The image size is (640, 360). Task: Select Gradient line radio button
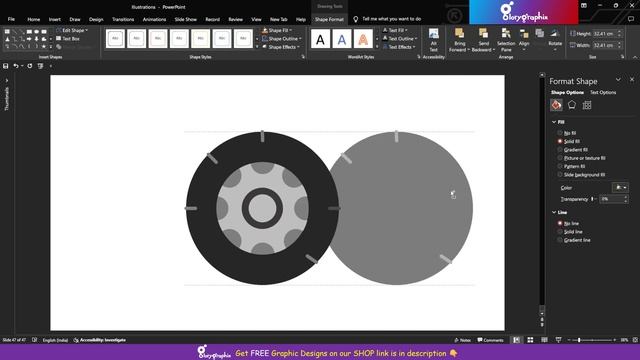(560, 240)
